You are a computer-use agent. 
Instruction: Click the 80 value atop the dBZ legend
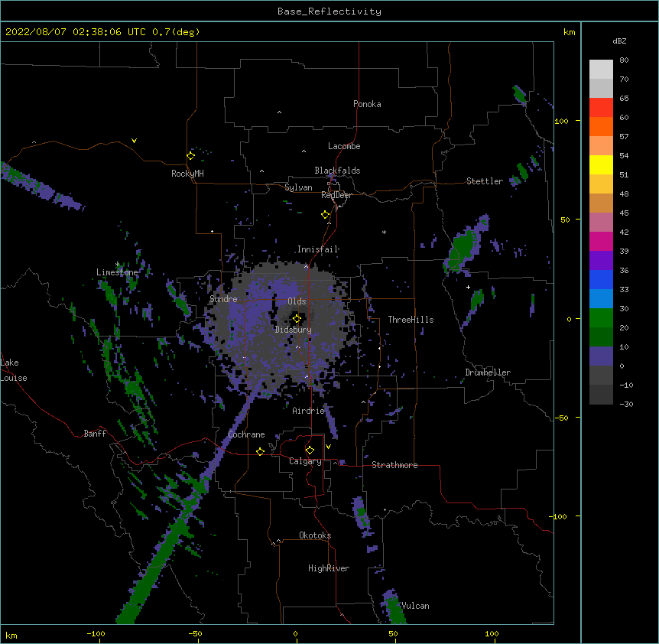pyautogui.click(x=624, y=60)
